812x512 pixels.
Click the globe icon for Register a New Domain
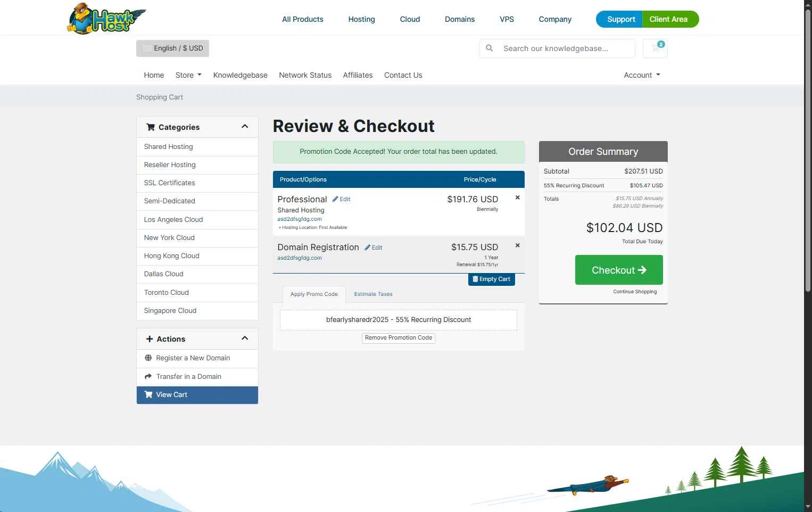[x=148, y=358]
